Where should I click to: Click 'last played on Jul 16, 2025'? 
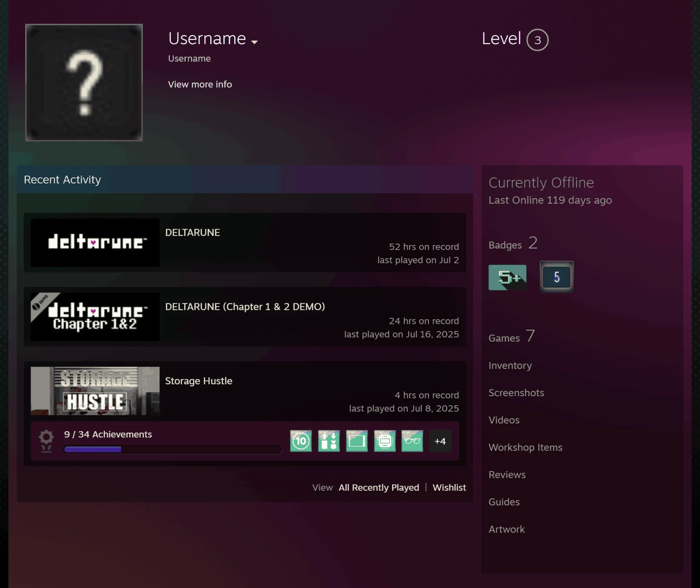pyautogui.click(x=401, y=334)
